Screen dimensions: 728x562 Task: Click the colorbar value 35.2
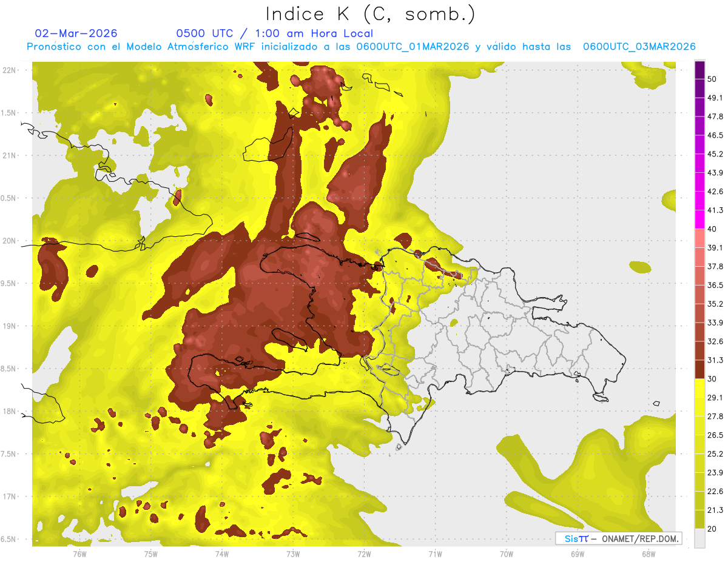[715, 304]
